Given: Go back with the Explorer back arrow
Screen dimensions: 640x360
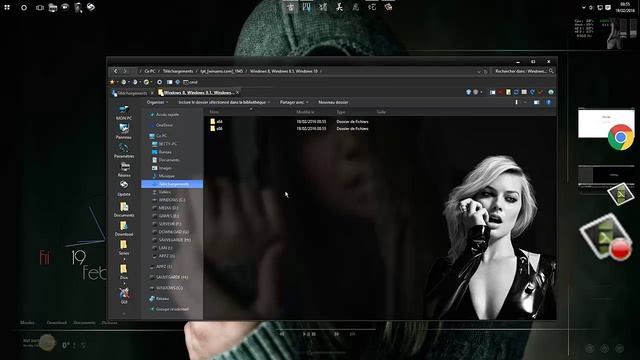Looking at the screenshot, I should [x=116, y=71].
